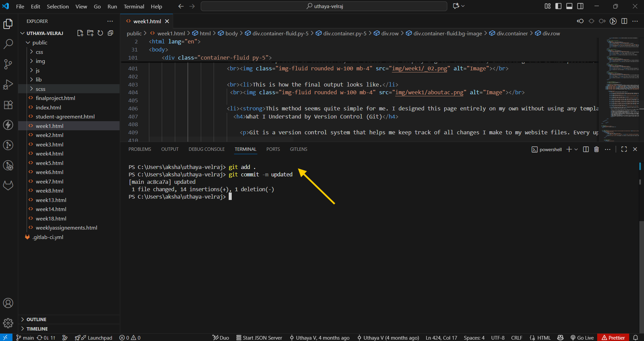
Task: Click the main branch indicator
Action: 25,338
